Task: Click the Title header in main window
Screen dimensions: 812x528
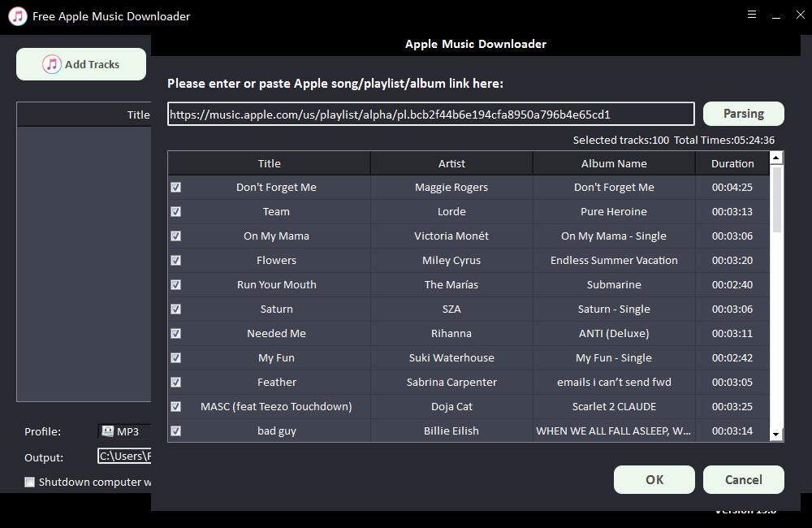Action: pyautogui.click(x=138, y=115)
